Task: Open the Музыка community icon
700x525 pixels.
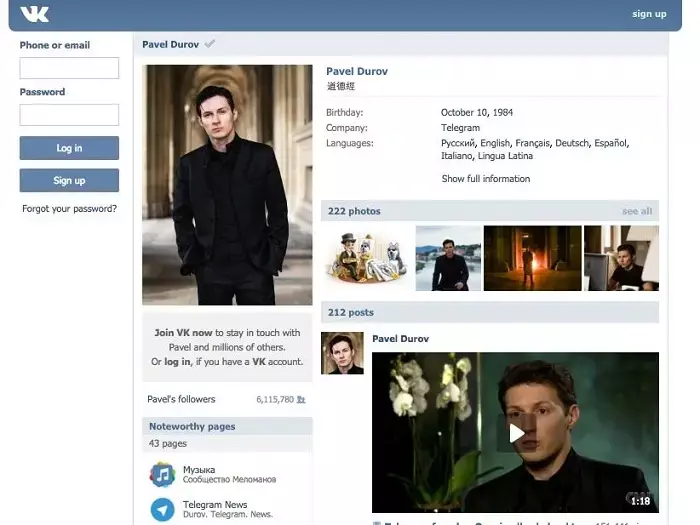Action: click(x=162, y=474)
